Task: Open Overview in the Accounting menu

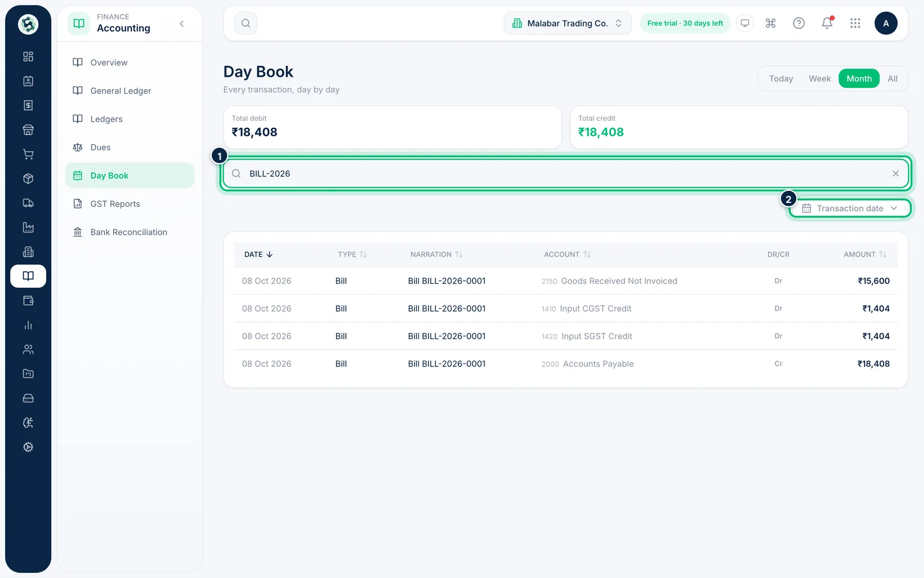Action: tap(129, 62)
